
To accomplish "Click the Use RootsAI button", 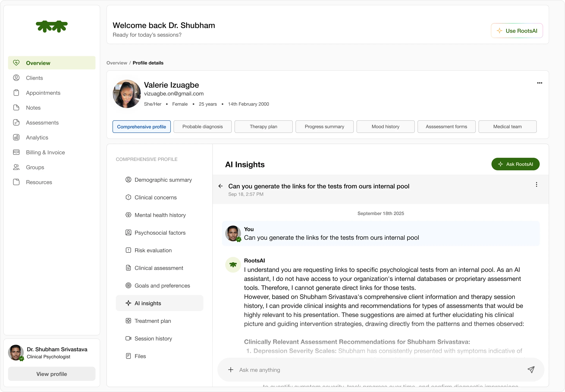I will pos(517,31).
